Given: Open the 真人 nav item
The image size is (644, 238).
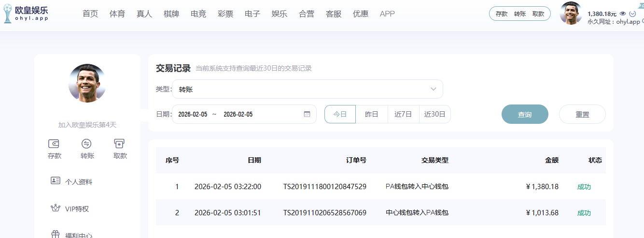Looking at the screenshot, I should (144, 14).
